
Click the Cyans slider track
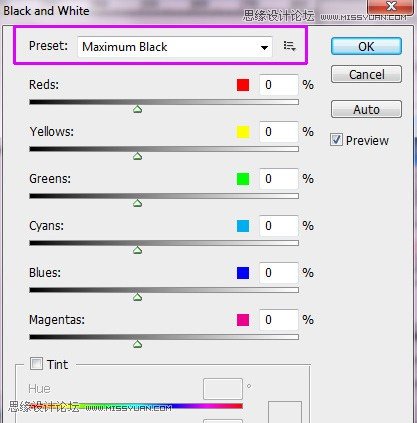(x=164, y=243)
